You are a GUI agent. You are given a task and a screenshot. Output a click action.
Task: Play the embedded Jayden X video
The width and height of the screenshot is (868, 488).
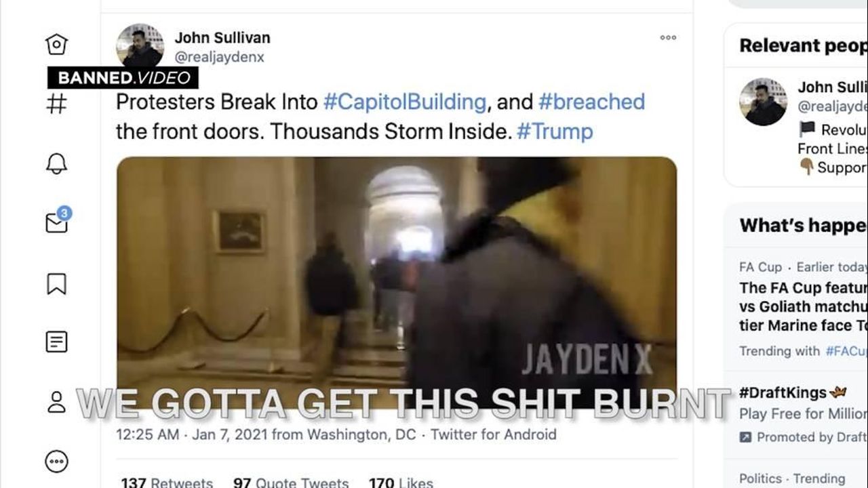point(397,281)
